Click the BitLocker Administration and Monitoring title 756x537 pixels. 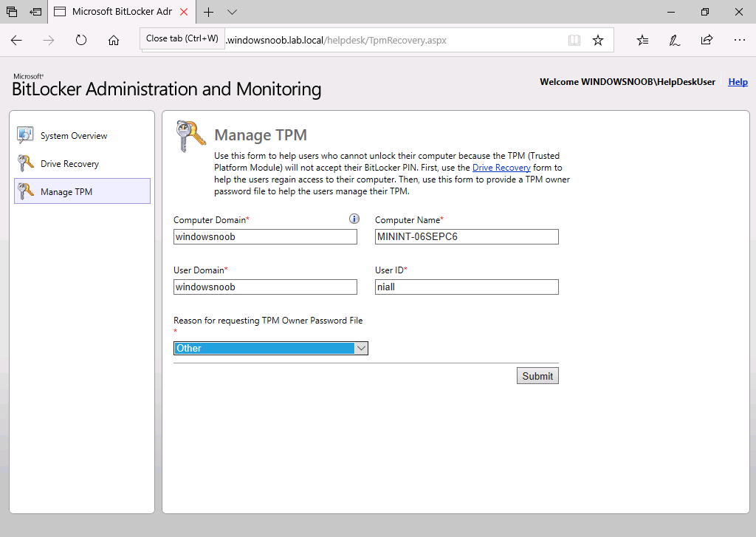point(166,89)
